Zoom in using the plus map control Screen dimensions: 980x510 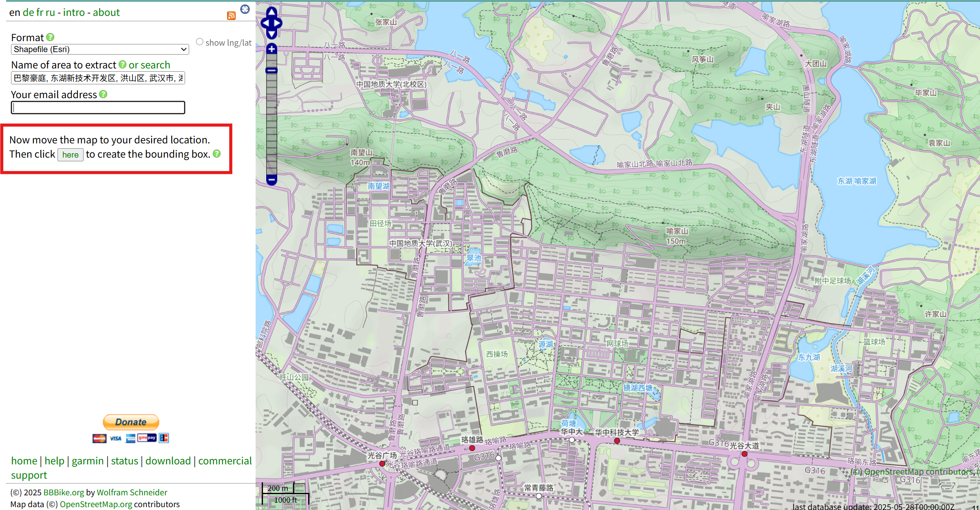click(271, 48)
